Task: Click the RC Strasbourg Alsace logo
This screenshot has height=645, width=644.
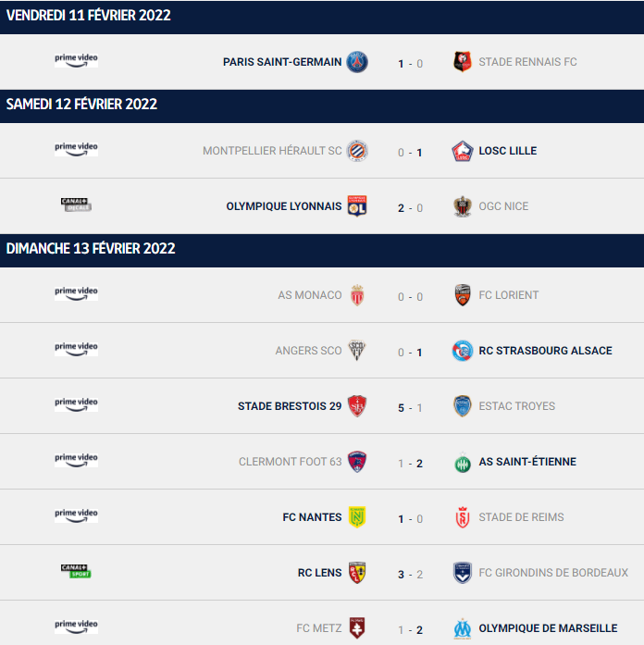Action: click(463, 351)
